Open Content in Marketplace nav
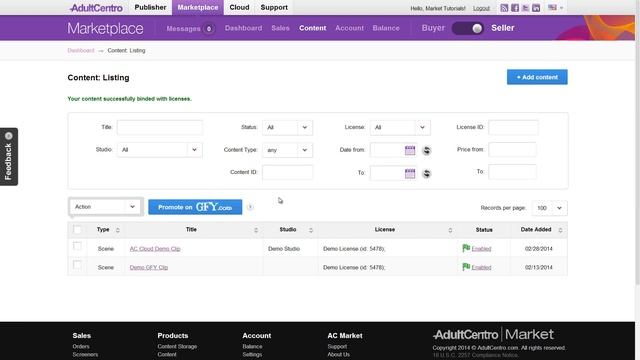This screenshot has height=360, width=640. pyautogui.click(x=313, y=28)
